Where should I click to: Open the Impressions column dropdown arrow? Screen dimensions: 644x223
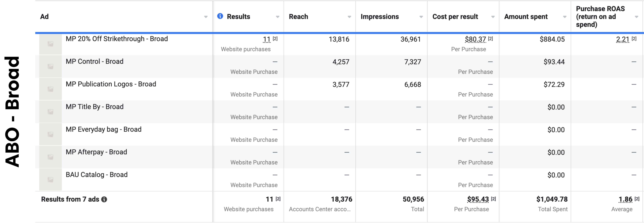(421, 17)
